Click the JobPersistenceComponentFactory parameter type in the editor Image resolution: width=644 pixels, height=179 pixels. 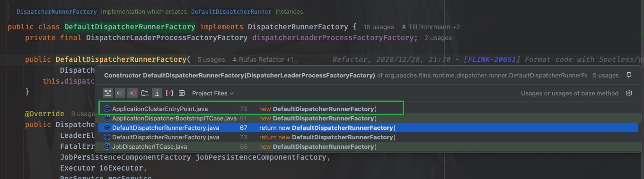point(125,157)
